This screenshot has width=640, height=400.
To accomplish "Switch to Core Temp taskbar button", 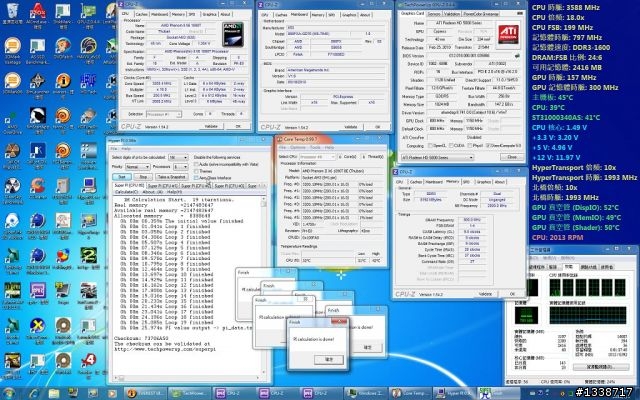I will [x=410, y=393].
